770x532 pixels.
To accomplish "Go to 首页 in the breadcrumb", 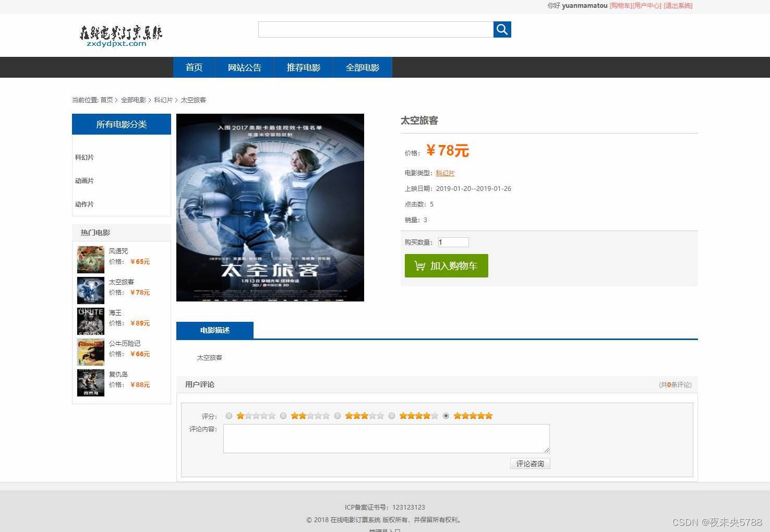I will click(106, 100).
